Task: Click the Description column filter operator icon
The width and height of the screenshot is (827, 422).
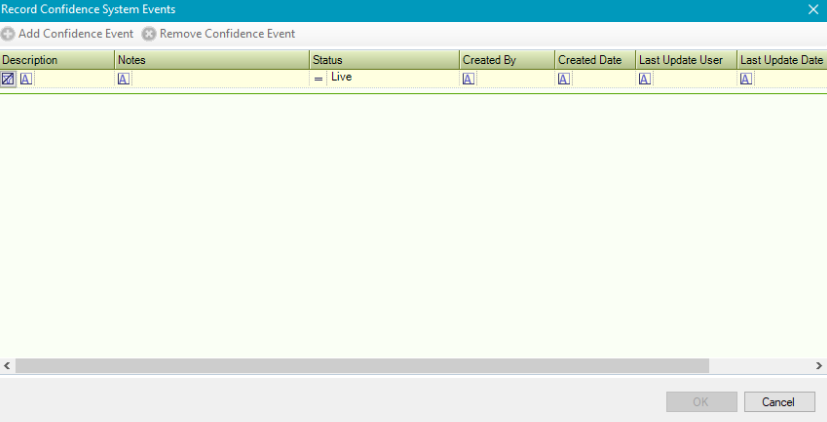Action: (26, 79)
